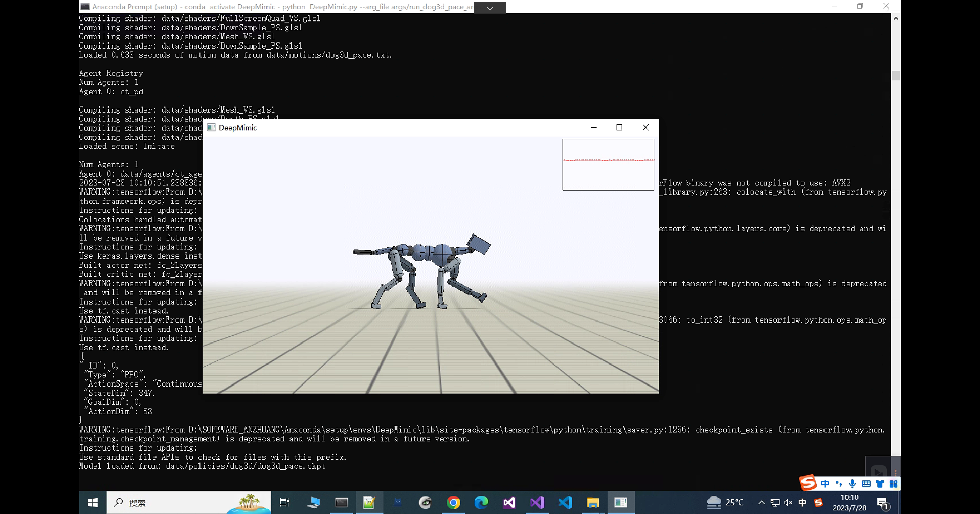Show the Sogou on-screen keyboard
Image resolution: width=980 pixels, height=514 pixels.
pos(866,483)
